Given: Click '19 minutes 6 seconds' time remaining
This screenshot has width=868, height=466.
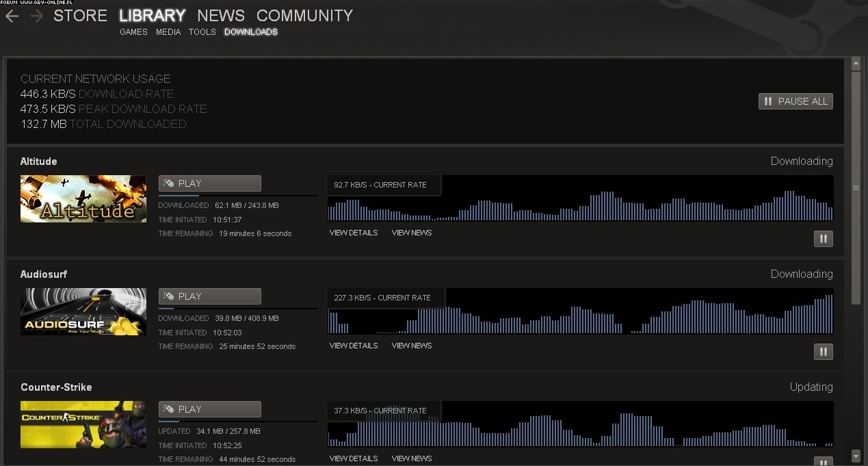Looking at the screenshot, I should [255, 233].
